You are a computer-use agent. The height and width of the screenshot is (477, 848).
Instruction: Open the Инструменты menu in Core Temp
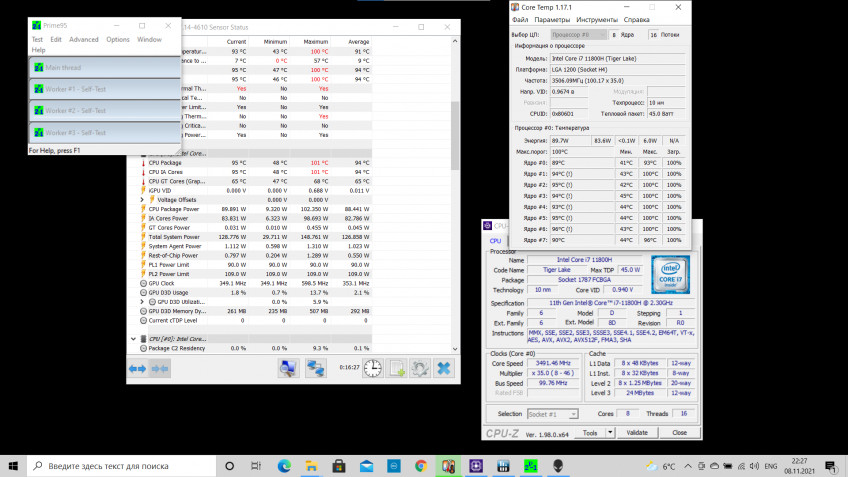tap(597, 19)
